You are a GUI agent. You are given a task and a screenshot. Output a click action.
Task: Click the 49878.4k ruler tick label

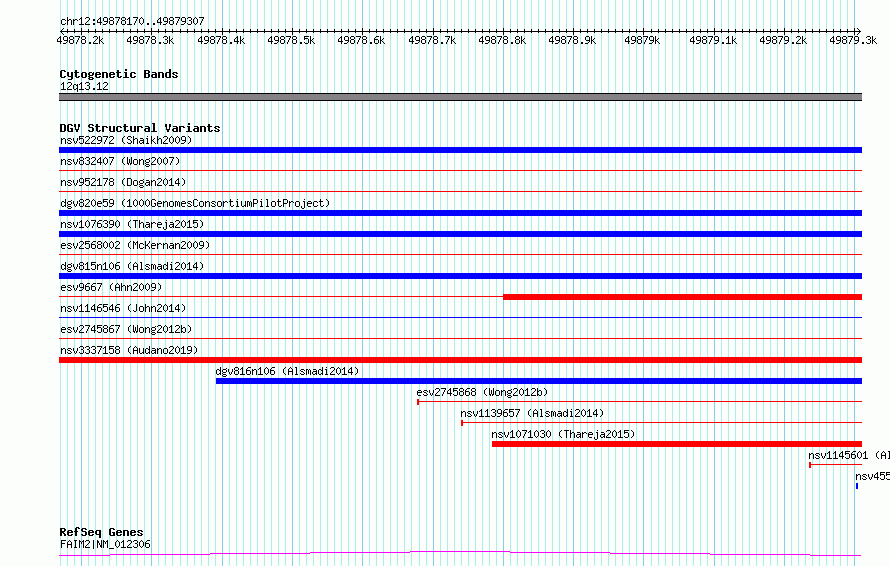tap(221, 40)
